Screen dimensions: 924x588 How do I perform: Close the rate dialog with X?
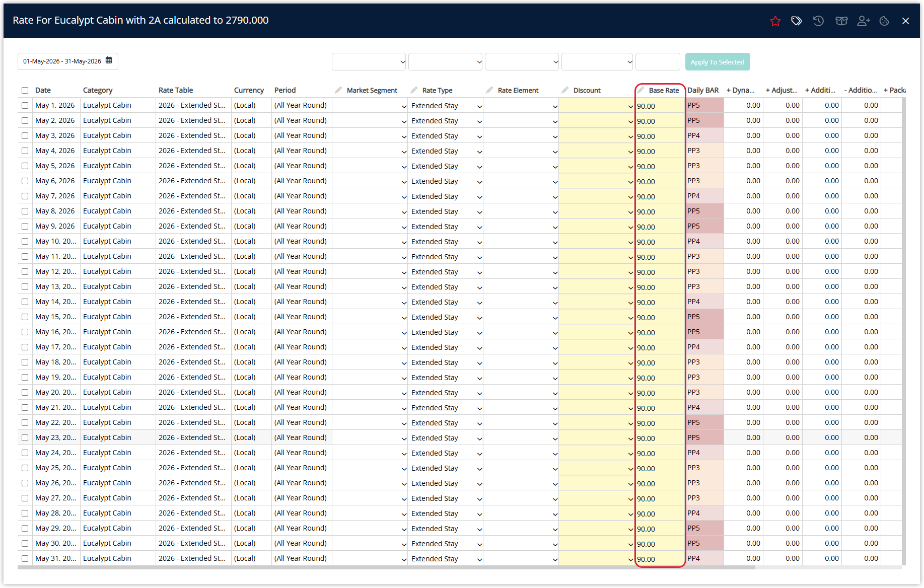tap(906, 21)
